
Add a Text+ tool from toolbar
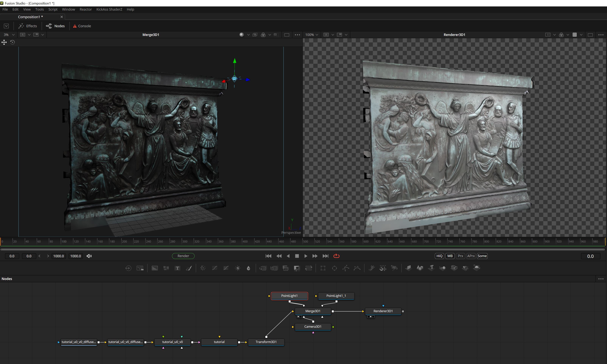click(177, 268)
